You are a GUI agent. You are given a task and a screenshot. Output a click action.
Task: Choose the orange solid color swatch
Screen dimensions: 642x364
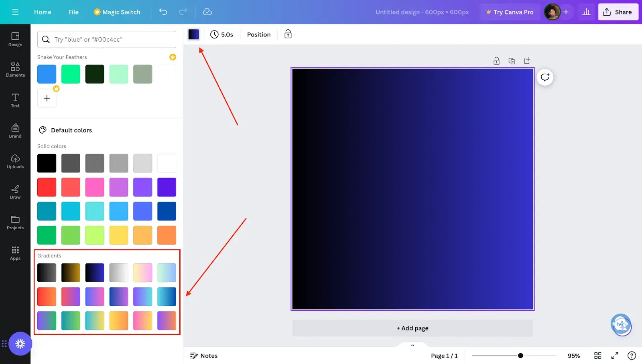(167, 235)
